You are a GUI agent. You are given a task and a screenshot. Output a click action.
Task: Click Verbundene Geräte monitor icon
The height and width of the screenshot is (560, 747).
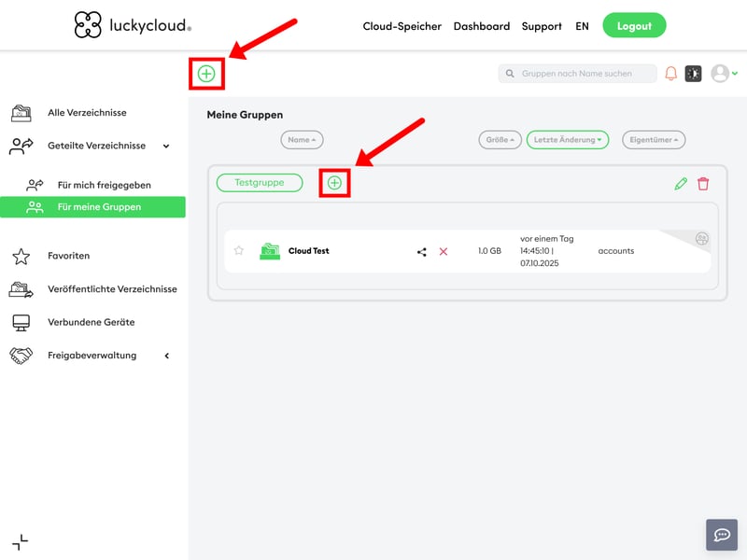pos(21,322)
